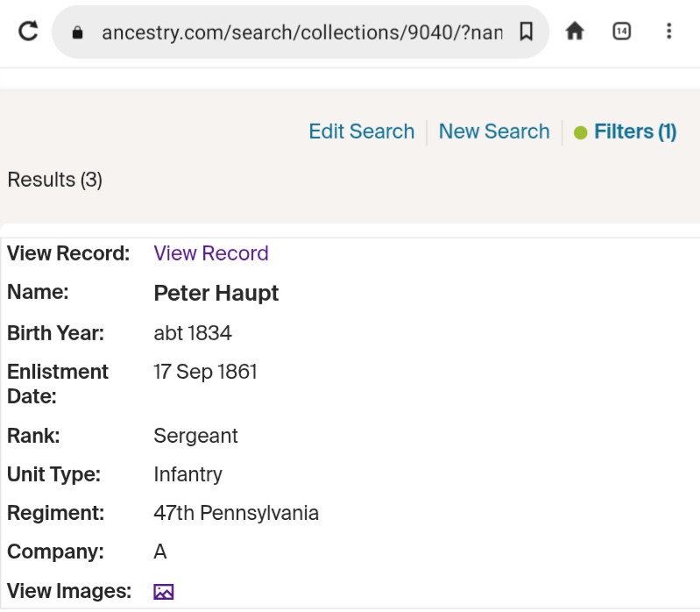This screenshot has width=700, height=612.
Task: Click the rank value Sergeant
Action: pos(195,436)
